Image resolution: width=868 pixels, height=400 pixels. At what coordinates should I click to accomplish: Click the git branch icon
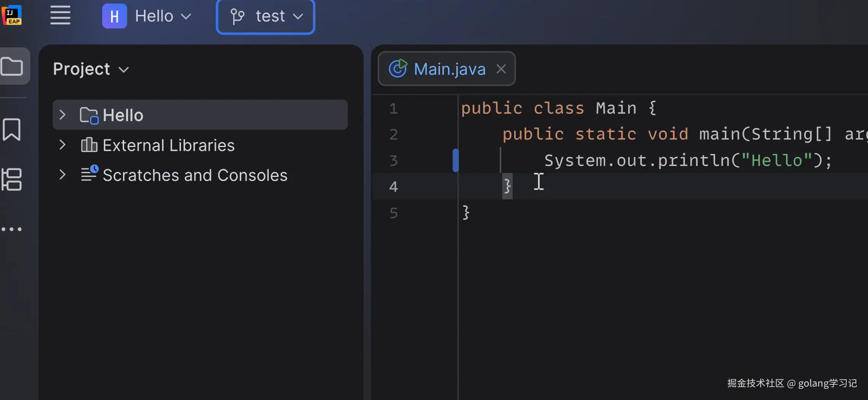[x=237, y=16]
